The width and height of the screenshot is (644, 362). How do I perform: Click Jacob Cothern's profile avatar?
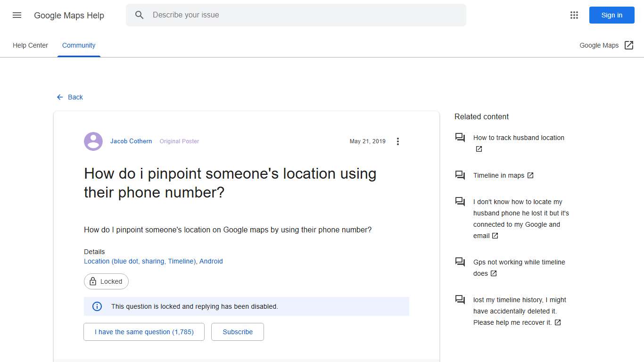(93, 141)
